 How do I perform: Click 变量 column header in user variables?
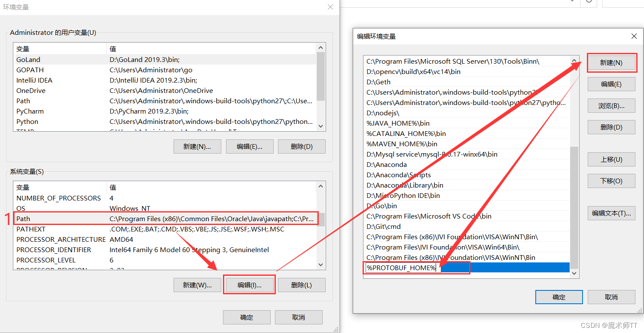(60, 49)
